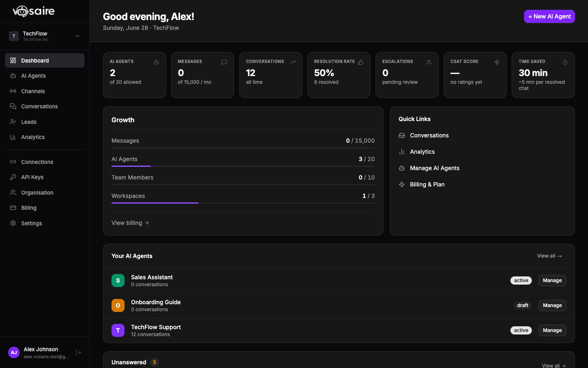Click the View billing link
The image size is (588, 368).
click(x=130, y=223)
